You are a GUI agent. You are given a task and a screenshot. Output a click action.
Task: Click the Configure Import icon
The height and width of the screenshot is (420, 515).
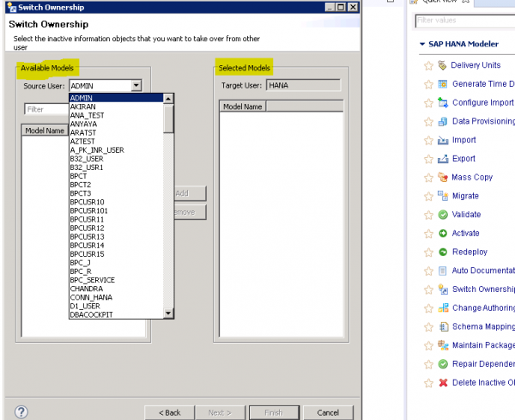442,102
